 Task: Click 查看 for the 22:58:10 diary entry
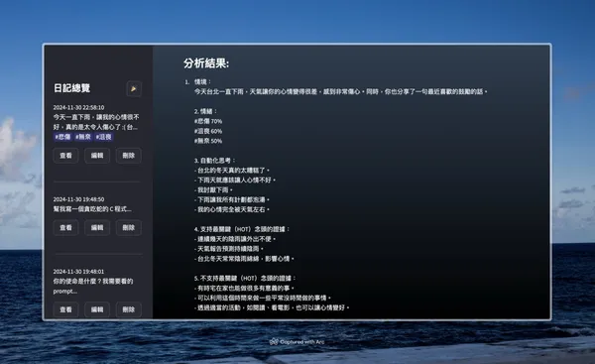pyautogui.click(x=66, y=156)
